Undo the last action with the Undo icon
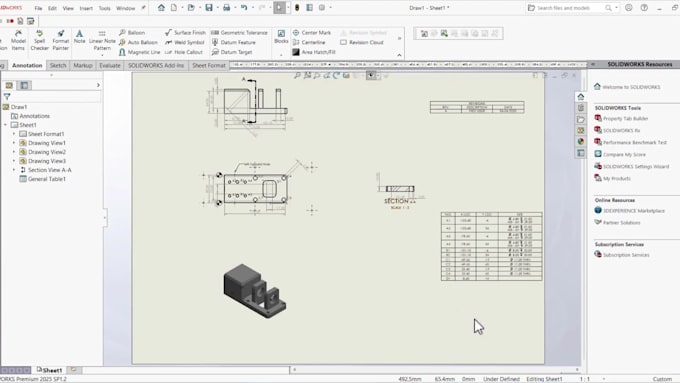Screen dimensions: 680x383 point(244,8)
